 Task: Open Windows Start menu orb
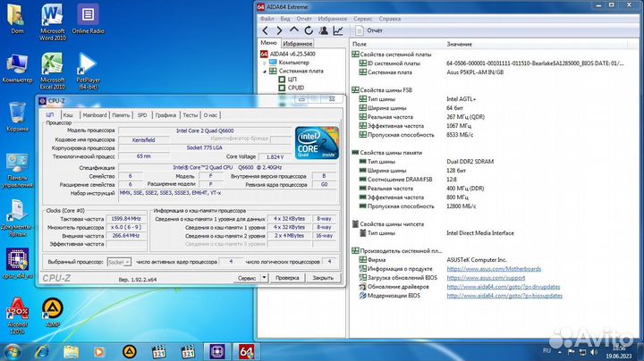point(12,351)
